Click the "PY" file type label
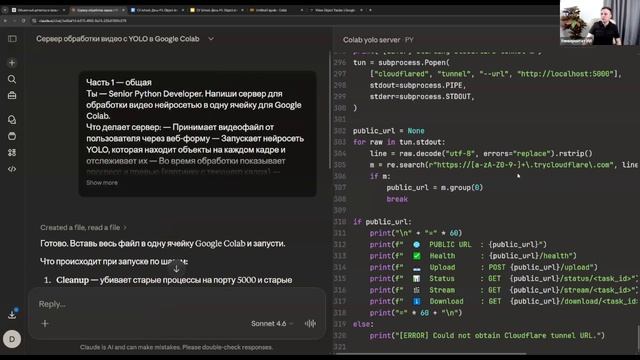640x360 pixels. (x=409, y=40)
